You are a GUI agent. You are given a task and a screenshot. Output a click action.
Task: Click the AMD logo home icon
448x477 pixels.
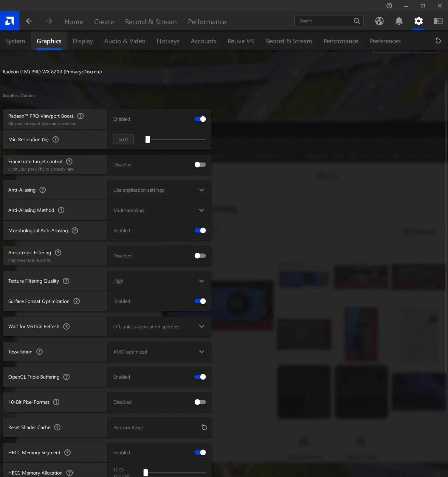[10, 21]
